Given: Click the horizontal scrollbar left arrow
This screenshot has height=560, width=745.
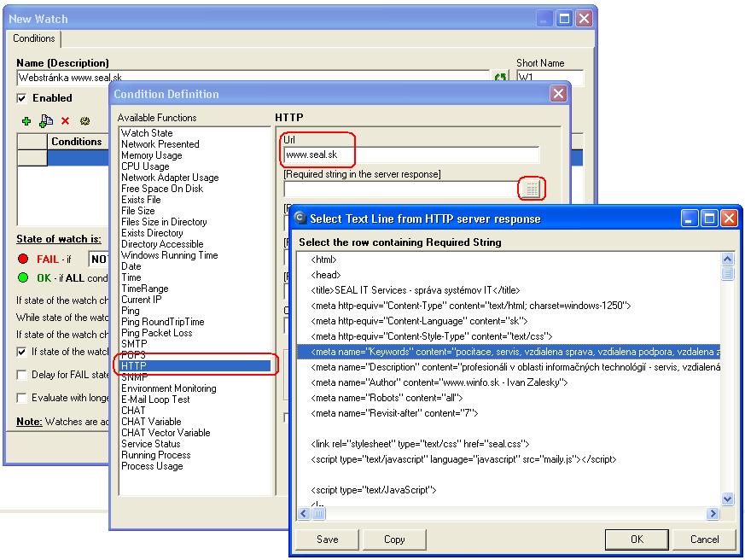Looking at the screenshot, I should coord(304,513).
